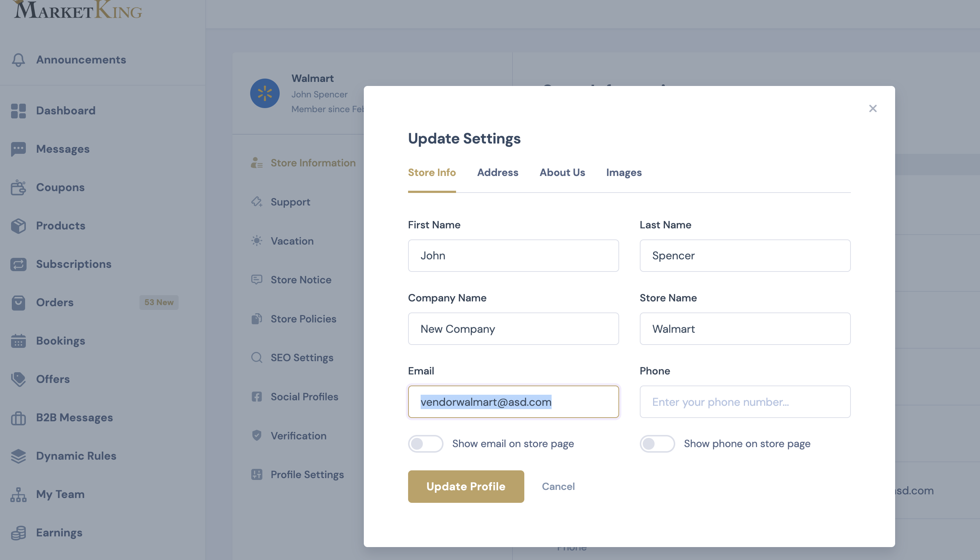980x560 pixels.
Task: Switch to the About Us tab
Action: pos(562,172)
